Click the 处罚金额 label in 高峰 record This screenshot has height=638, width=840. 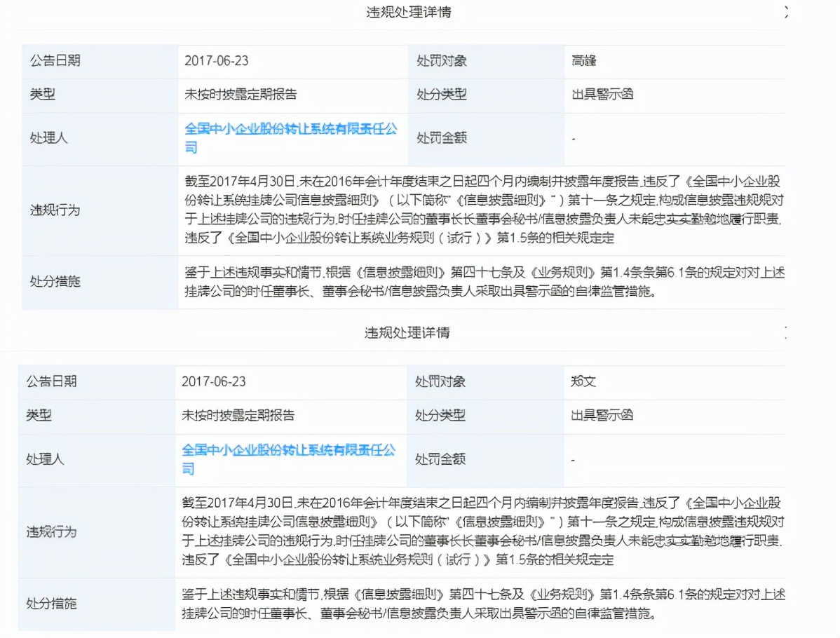coord(442,137)
